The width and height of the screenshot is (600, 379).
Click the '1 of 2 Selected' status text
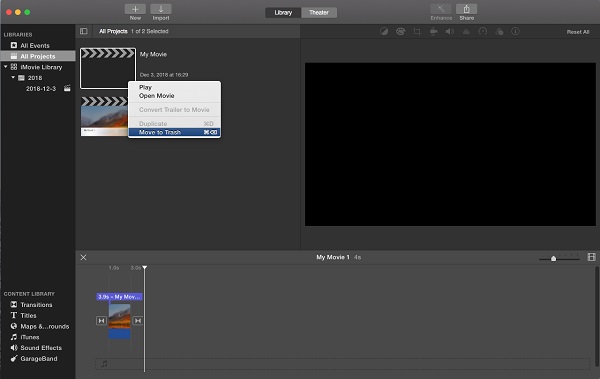[x=150, y=31]
